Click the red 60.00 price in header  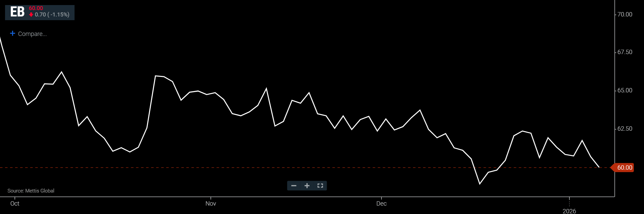point(36,8)
